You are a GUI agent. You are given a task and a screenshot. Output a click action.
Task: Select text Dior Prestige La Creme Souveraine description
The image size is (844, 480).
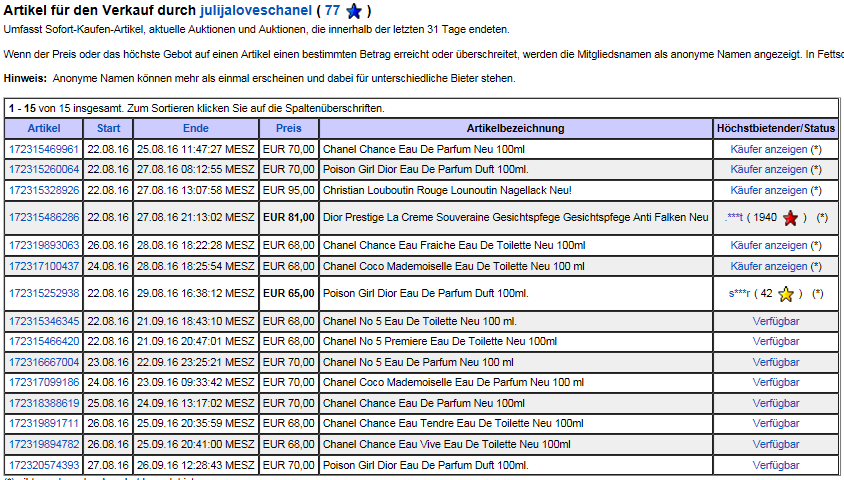coord(516,217)
